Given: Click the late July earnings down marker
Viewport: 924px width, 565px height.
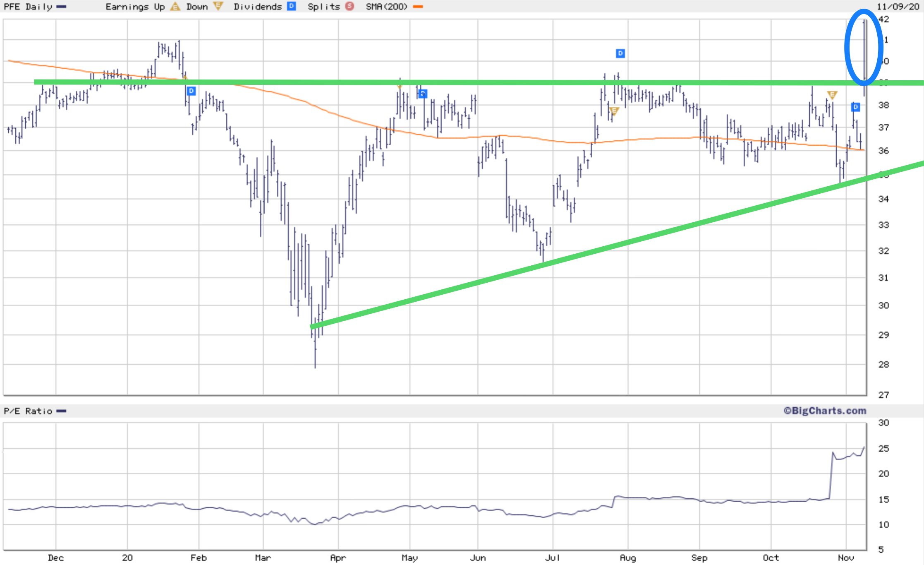Looking at the screenshot, I should tap(614, 111).
